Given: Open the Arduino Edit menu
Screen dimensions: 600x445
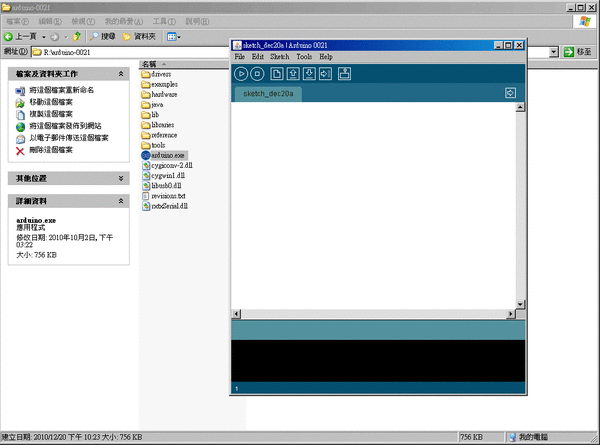Looking at the screenshot, I should click(258, 57).
